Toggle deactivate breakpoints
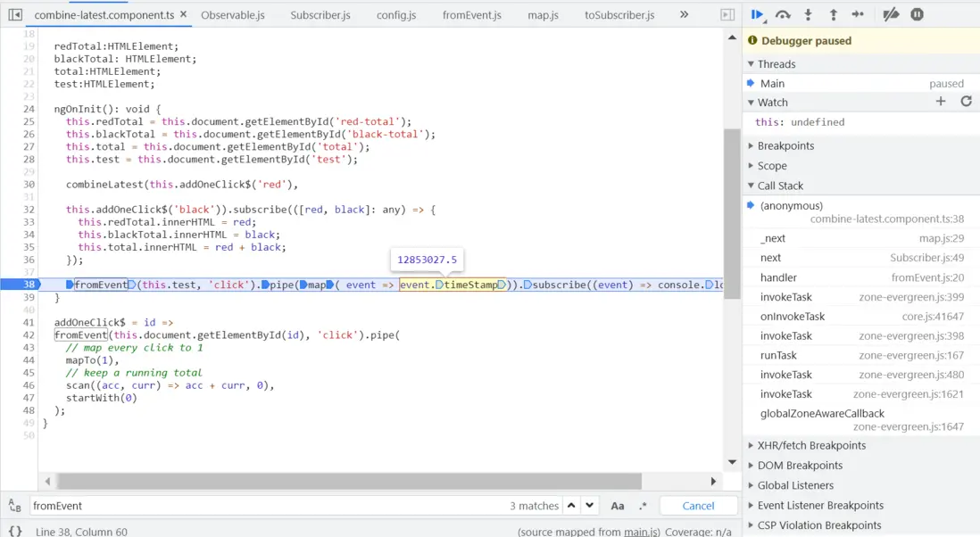The image size is (980, 537). (891, 14)
